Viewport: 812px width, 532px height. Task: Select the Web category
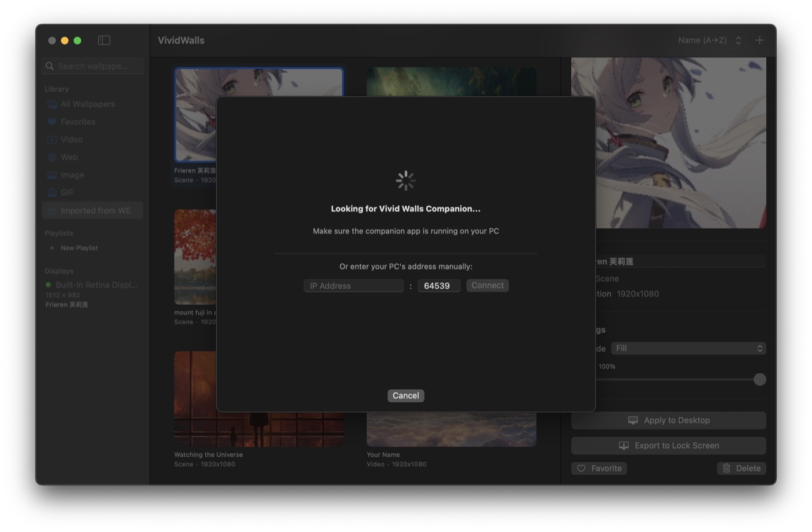click(93, 157)
